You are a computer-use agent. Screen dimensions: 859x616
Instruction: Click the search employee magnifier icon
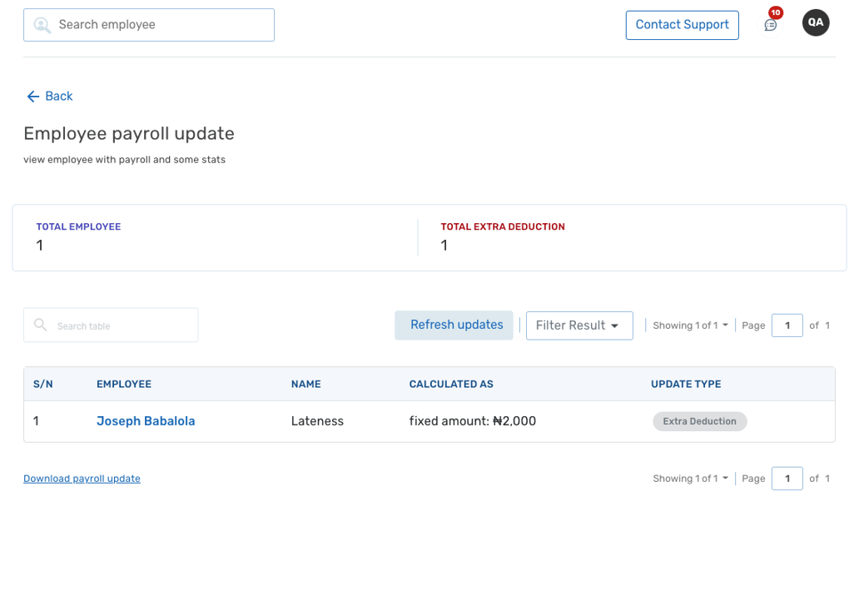(x=42, y=25)
